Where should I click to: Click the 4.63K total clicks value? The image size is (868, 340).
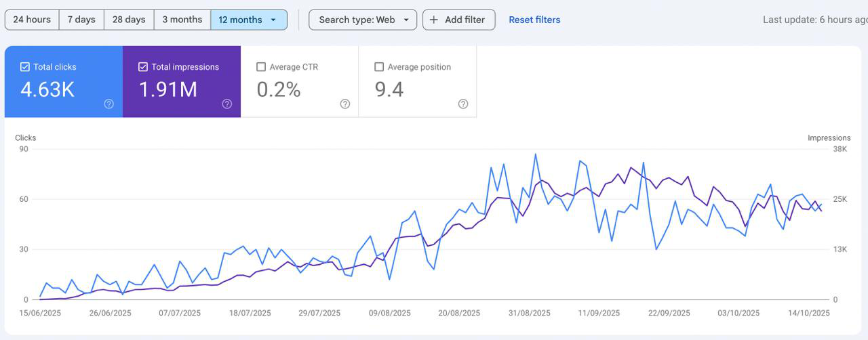click(47, 89)
